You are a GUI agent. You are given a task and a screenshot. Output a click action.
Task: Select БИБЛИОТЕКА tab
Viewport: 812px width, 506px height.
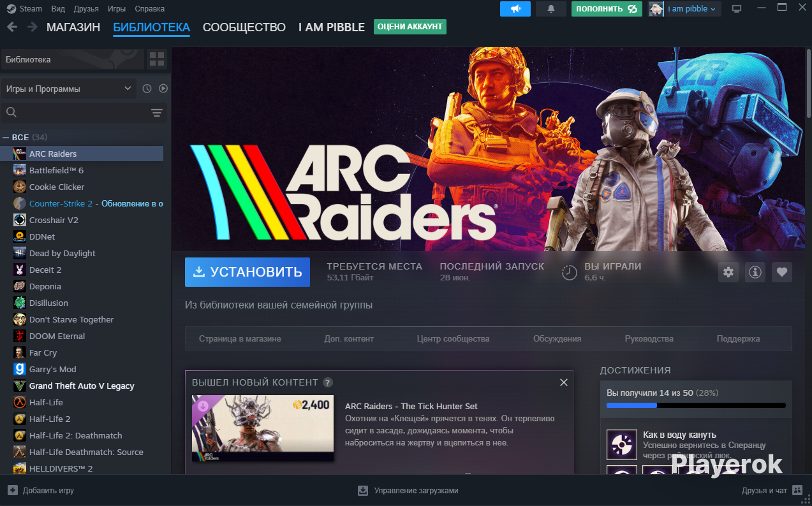pyautogui.click(x=151, y=27)
